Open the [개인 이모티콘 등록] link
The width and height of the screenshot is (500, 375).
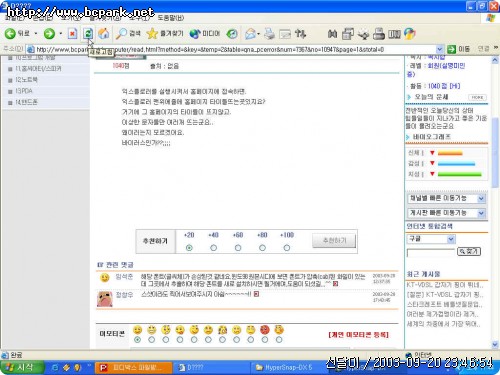[x=359, y=334]
